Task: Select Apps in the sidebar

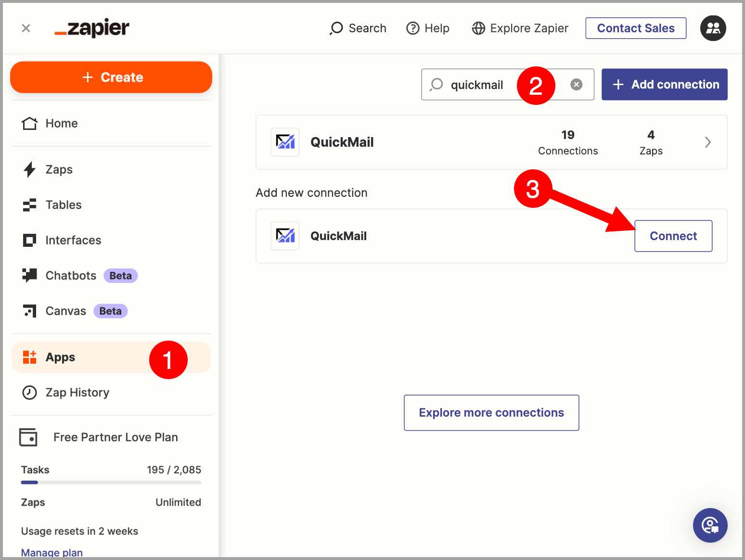Action: pyautogui.click(x=111, y=357)
